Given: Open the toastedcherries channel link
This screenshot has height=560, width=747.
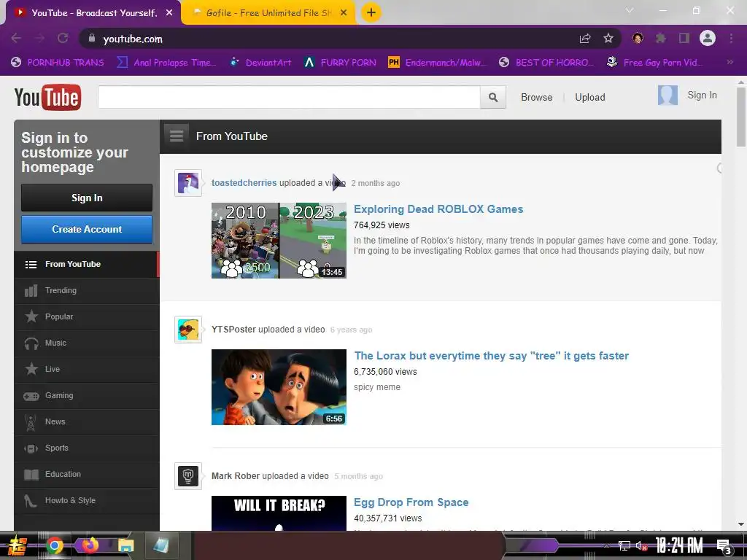Looking at the screenshot, I should coord(244,183).
